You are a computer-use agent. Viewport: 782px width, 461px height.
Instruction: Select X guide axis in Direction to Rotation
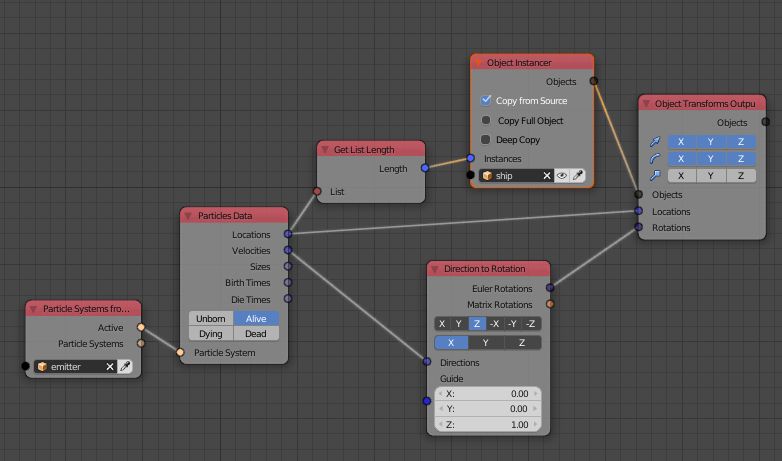[451, 343]
